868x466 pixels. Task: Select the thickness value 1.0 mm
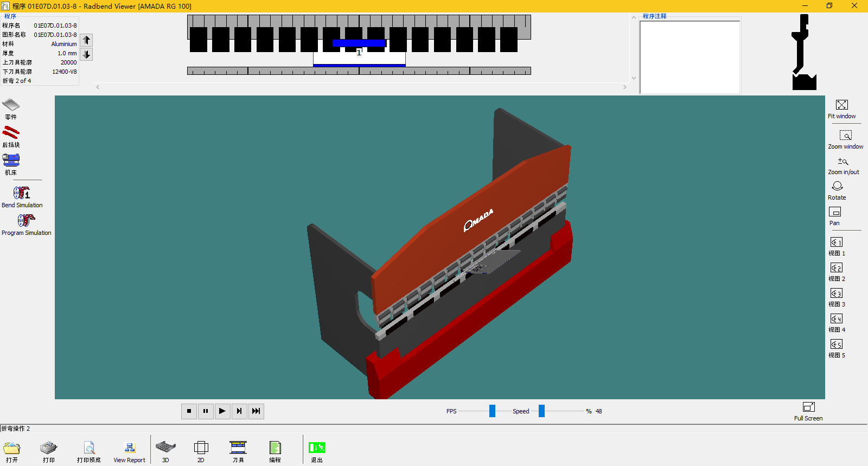coord(67,53)
